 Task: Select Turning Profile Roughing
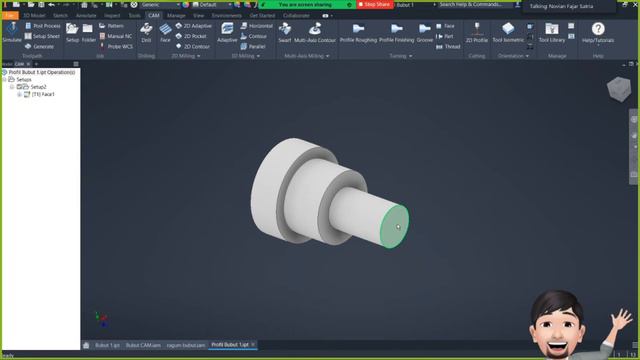(x=358, y=33)
